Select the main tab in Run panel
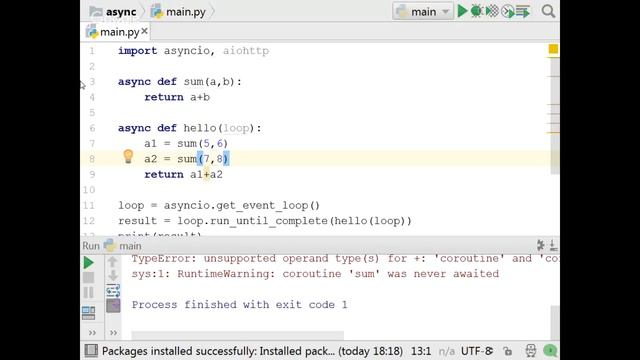Image resolution: width=640 pixels, height=360 pixels. pos(123,246)
